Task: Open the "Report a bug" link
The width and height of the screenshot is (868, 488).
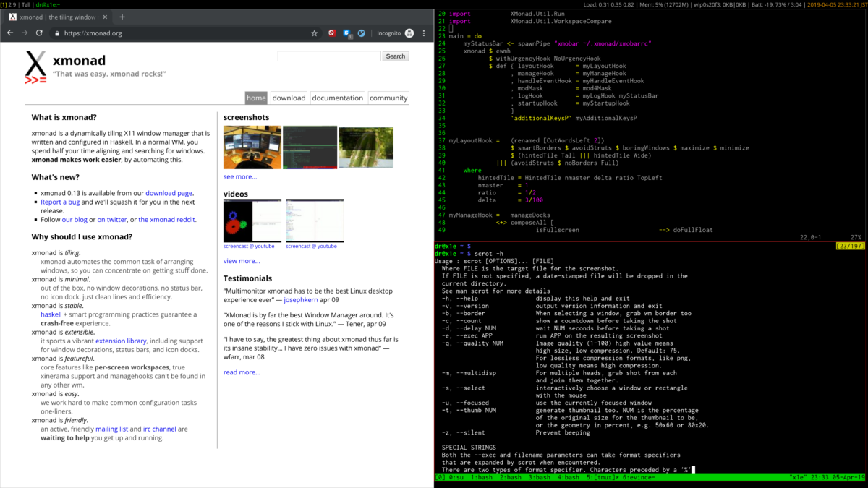Action: point(60,201)
